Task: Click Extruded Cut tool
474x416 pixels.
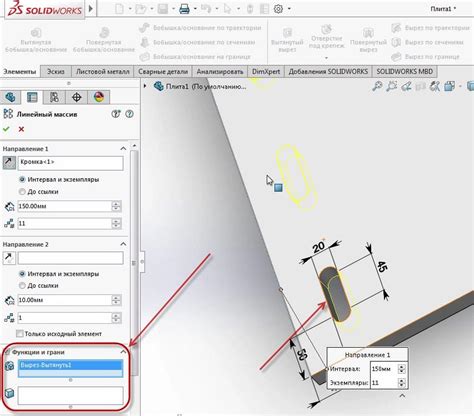Action: pos(287,40)
